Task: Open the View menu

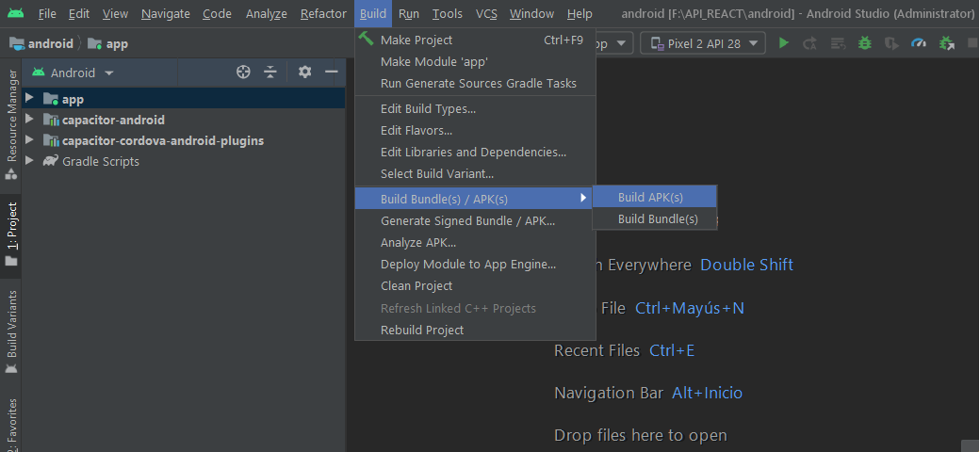Action: point(115,13)
